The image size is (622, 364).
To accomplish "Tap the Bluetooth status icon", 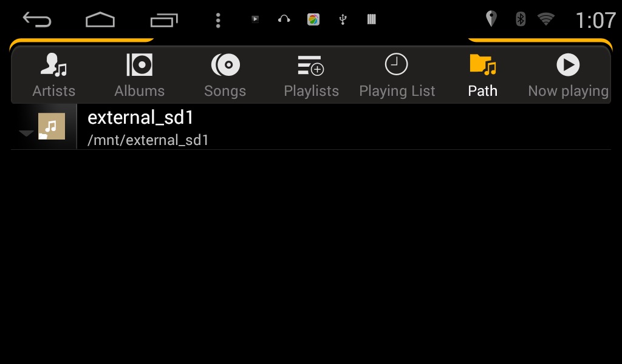I will [x=521, y=19].
